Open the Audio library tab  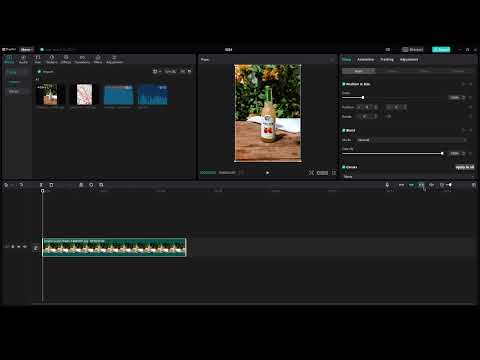[23, 59]
